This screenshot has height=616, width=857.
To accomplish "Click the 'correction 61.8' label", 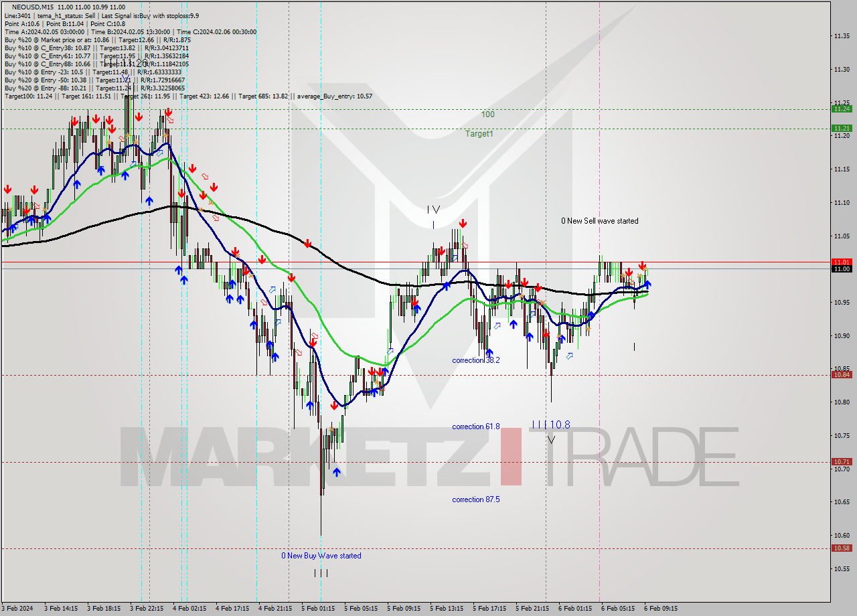I will coord(476,427).
